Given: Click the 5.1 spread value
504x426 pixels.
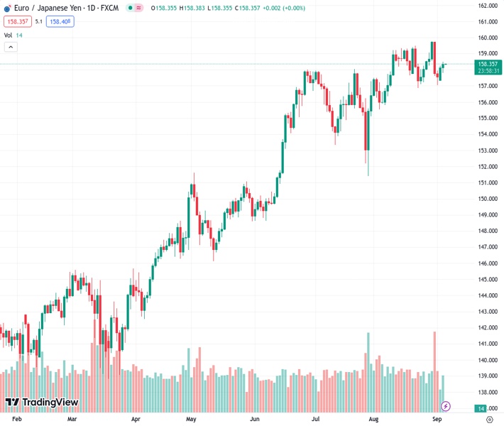Looking at the screenshot, I should pos(38,21).
